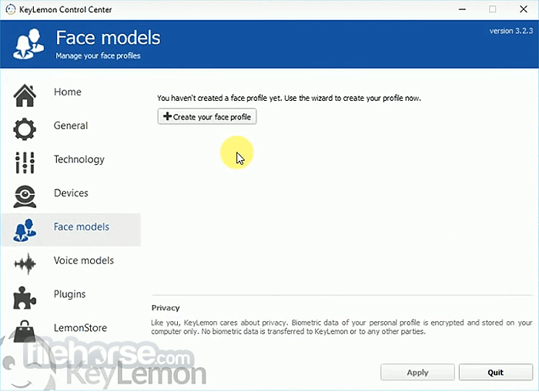The image size is (539, 392).
Task: Click the Technology sliders icon
Action: coord(25,162)
